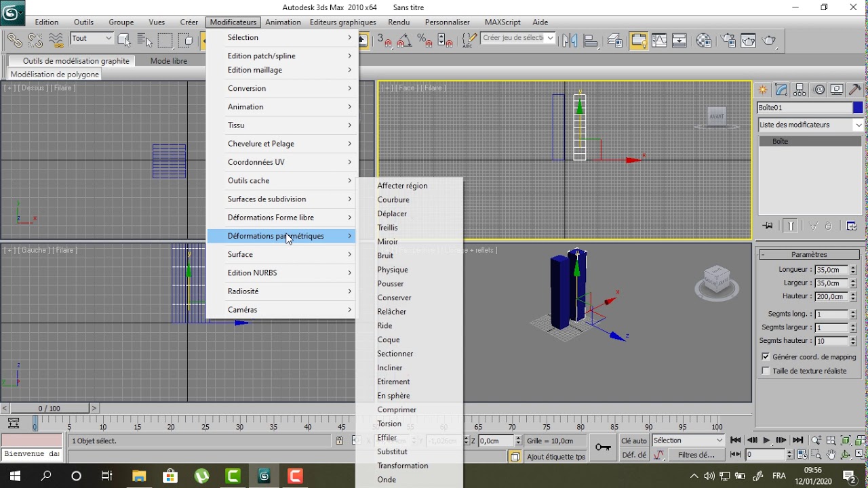Click the Mirror tool icon
Screen dimensions: 868x488
pos(570,41)
